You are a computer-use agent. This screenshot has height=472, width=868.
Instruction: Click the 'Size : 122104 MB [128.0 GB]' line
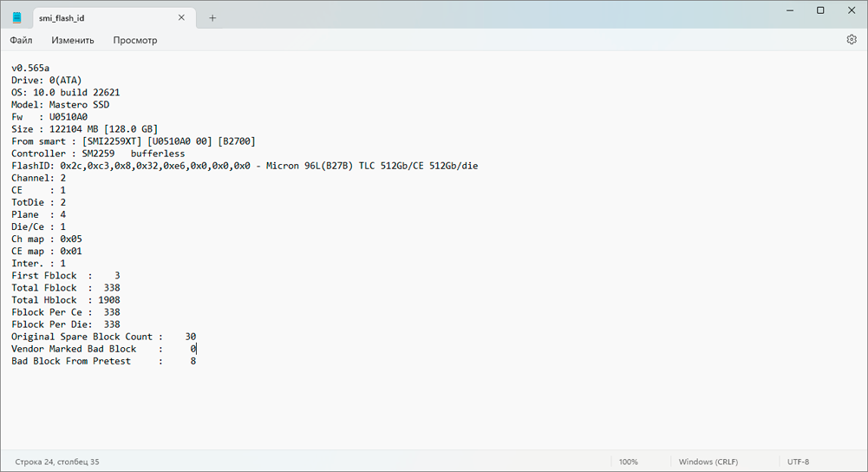[x=85, y=129]
